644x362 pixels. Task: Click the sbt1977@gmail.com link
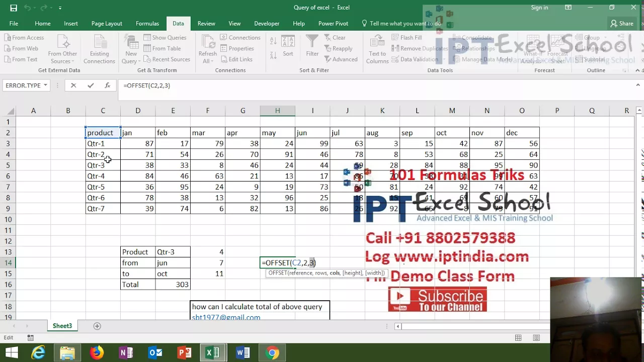226,317
